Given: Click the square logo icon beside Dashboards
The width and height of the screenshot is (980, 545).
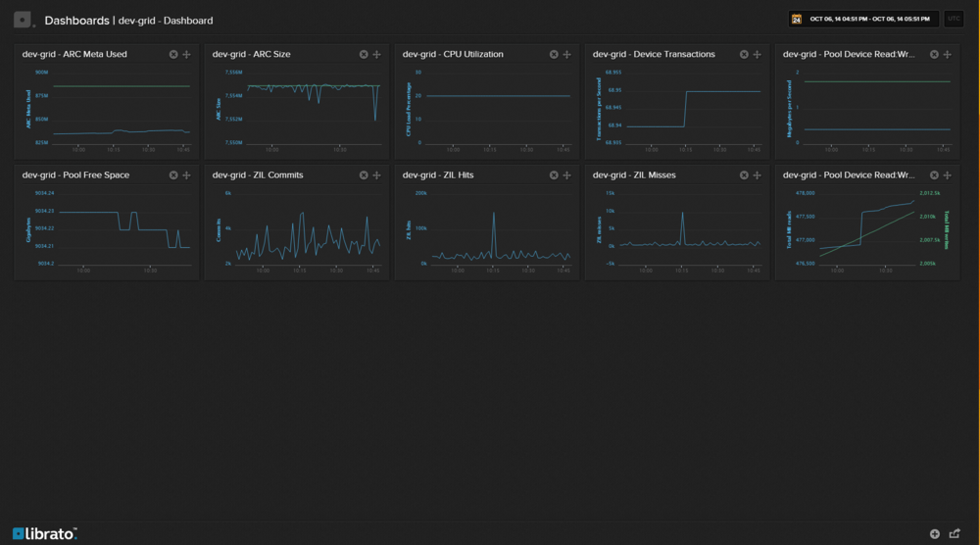Looking at the screenshot, I should (x=23, y=20).
